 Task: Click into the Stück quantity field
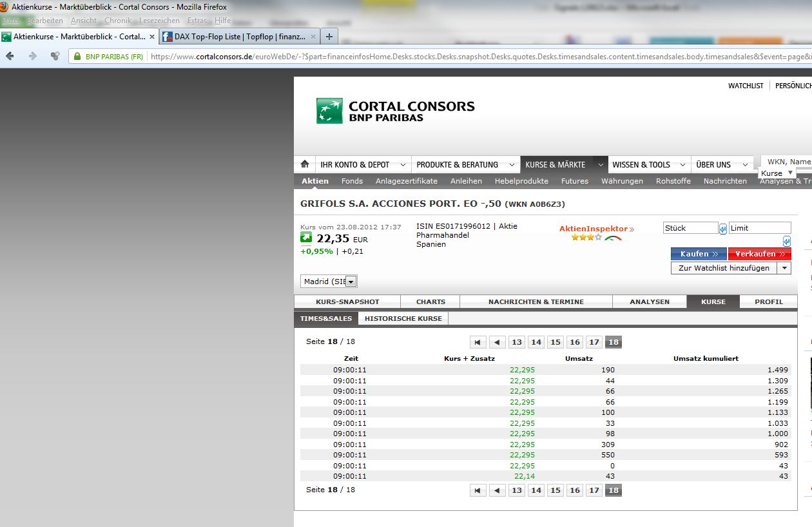(690, 228)
